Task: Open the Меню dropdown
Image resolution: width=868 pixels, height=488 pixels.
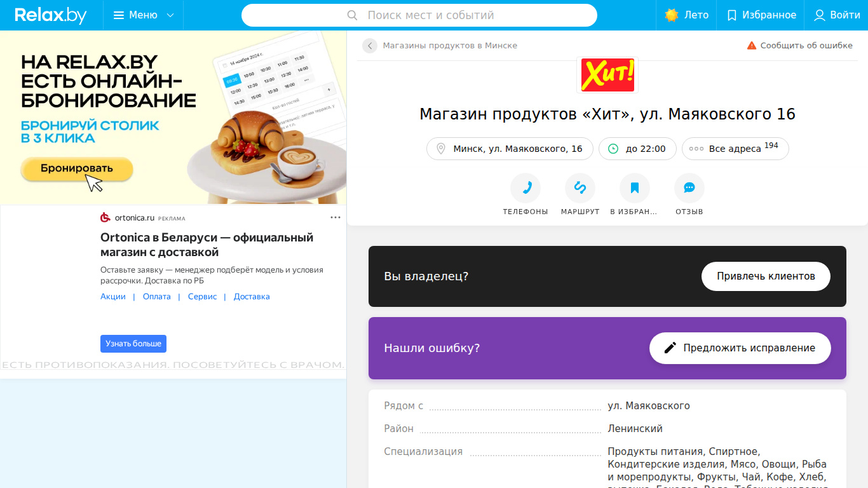Action: tap(144, 15)
